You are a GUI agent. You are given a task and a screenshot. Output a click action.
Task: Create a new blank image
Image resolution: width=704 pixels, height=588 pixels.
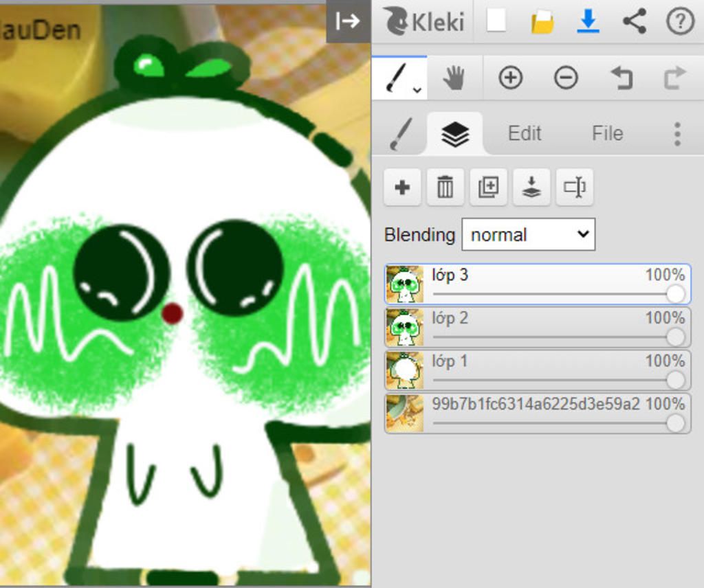pos(496,21)
